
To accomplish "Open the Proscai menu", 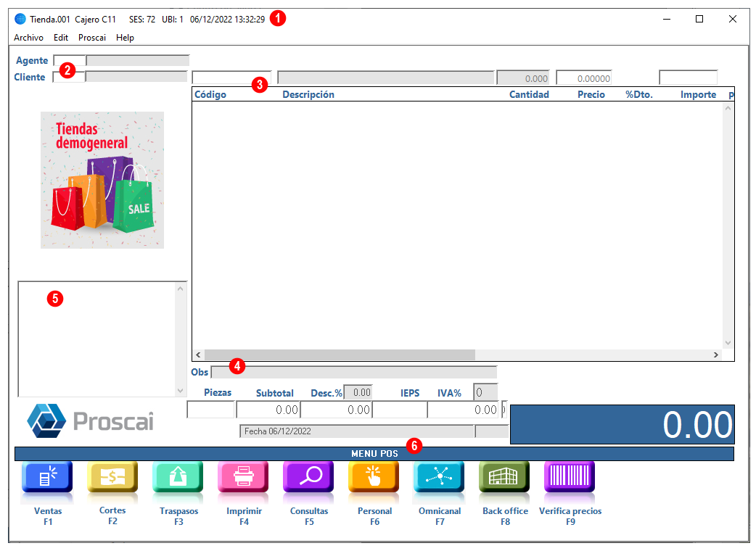I will click(x=92, y=38).
